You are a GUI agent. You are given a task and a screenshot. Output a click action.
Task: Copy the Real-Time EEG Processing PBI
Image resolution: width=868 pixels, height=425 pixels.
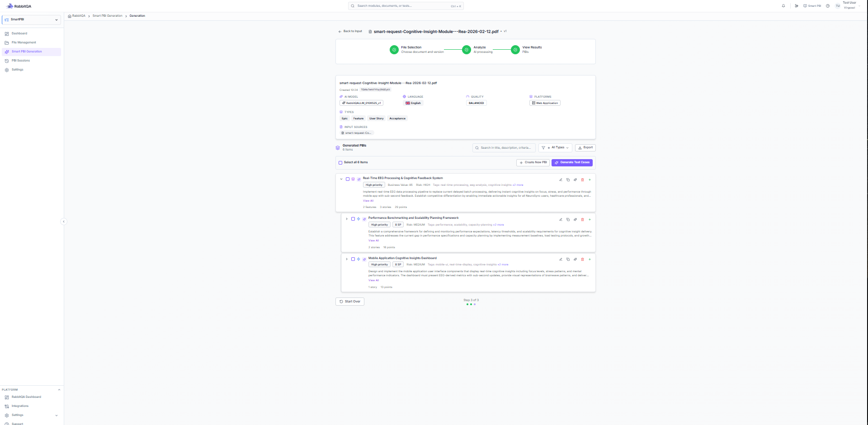click(x=568, y=180)
